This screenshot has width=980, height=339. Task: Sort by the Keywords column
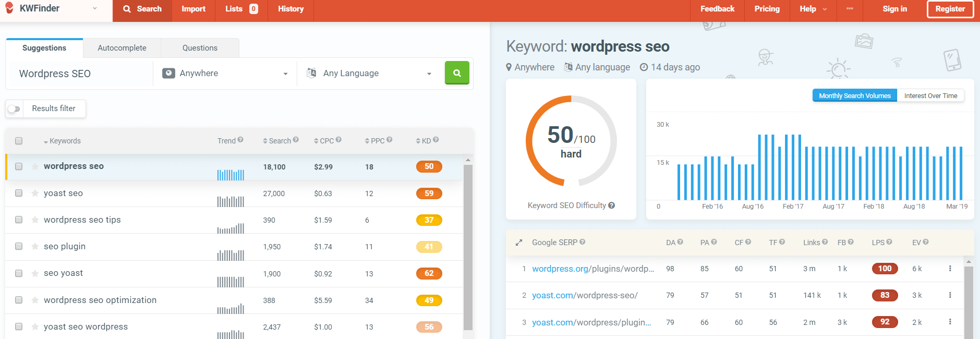click(62, 141)
